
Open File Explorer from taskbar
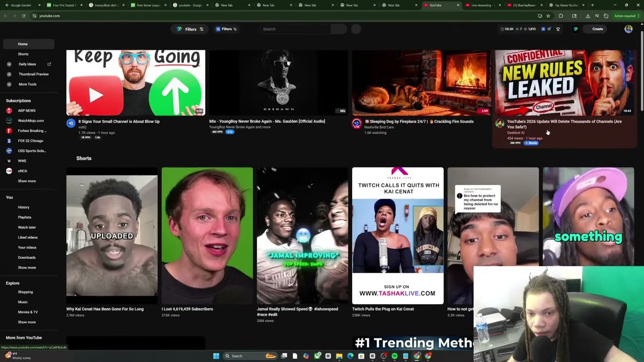point(339,356)
